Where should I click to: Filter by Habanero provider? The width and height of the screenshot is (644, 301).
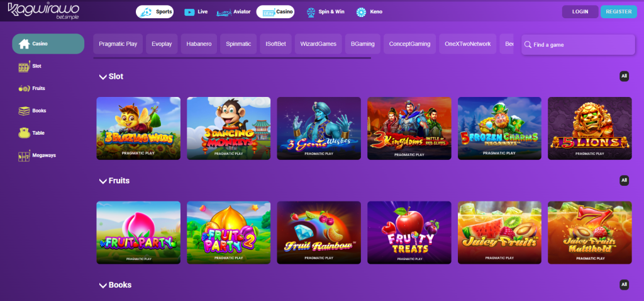point(199,44)
